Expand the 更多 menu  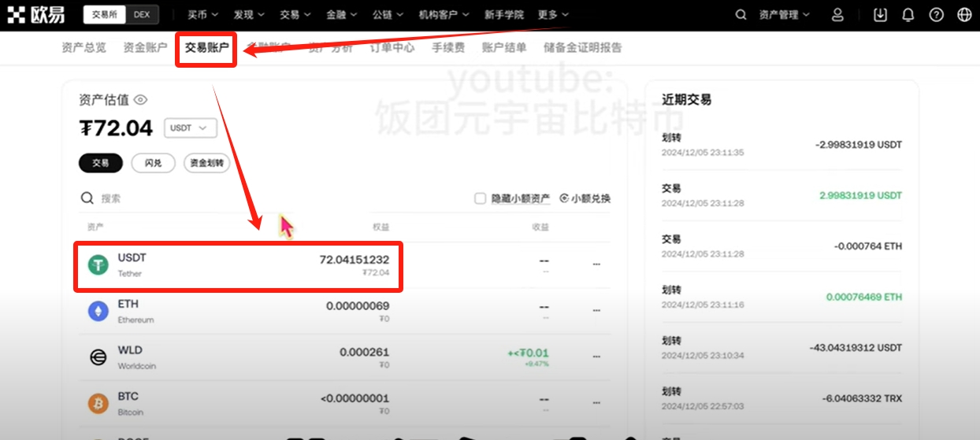[553, 15]
